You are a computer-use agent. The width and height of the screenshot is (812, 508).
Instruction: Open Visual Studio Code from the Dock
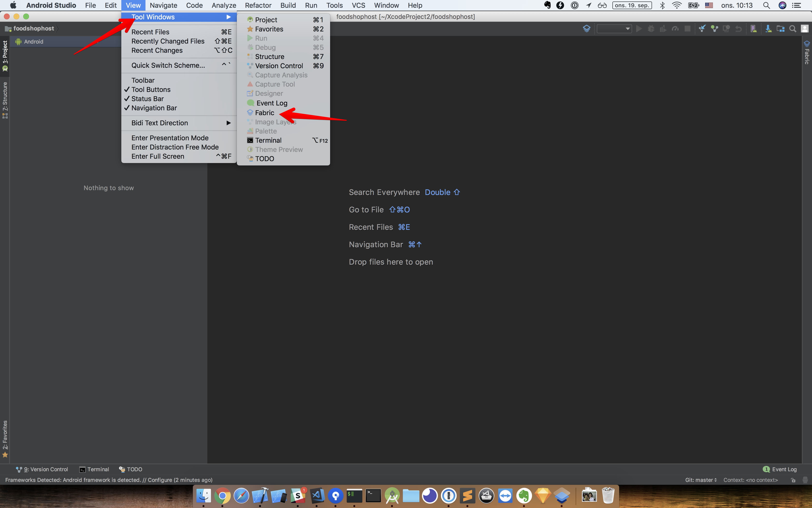317,495
